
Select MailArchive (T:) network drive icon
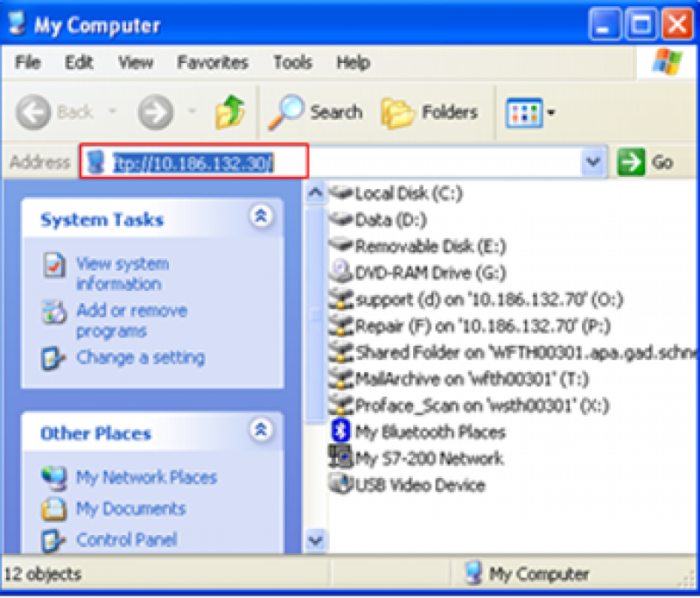coord(341,379)
